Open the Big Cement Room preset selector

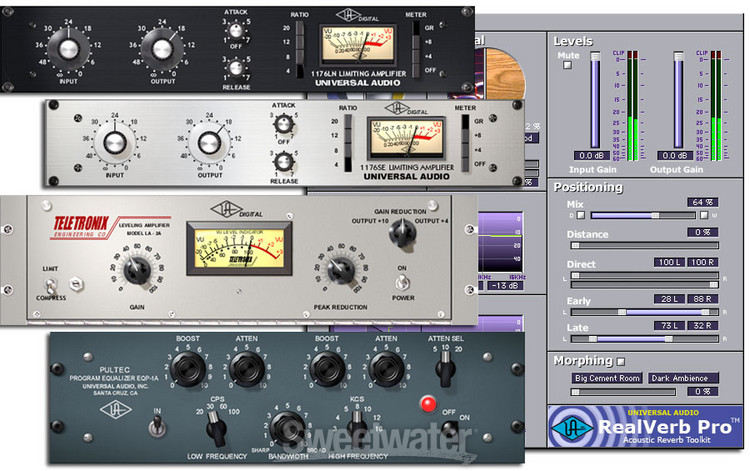click(x=606, y=379)
